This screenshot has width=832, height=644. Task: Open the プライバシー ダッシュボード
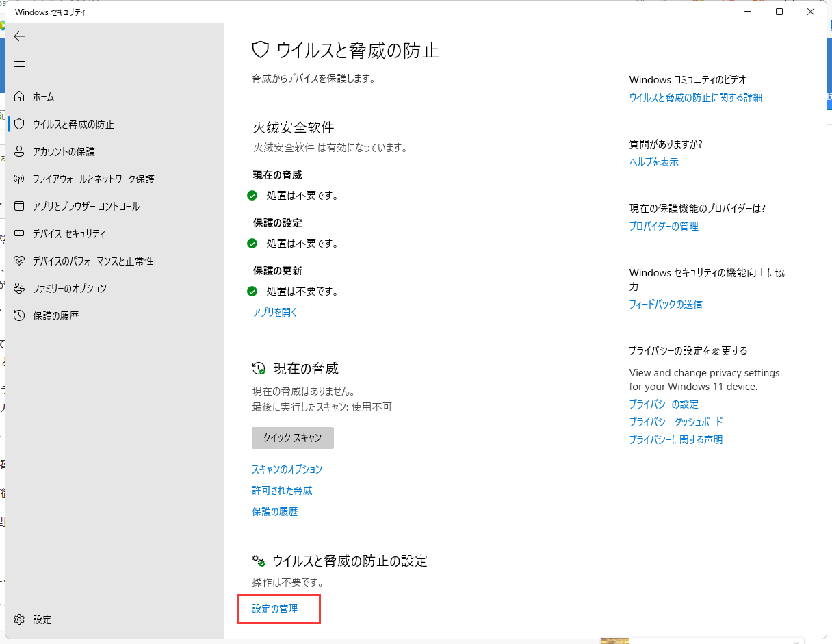675,422
